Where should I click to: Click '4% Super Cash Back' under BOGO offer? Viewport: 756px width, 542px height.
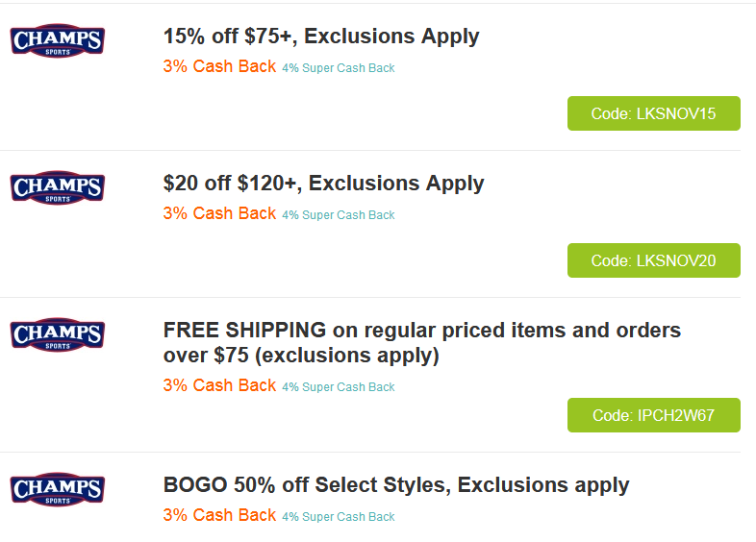pos(339,517)
